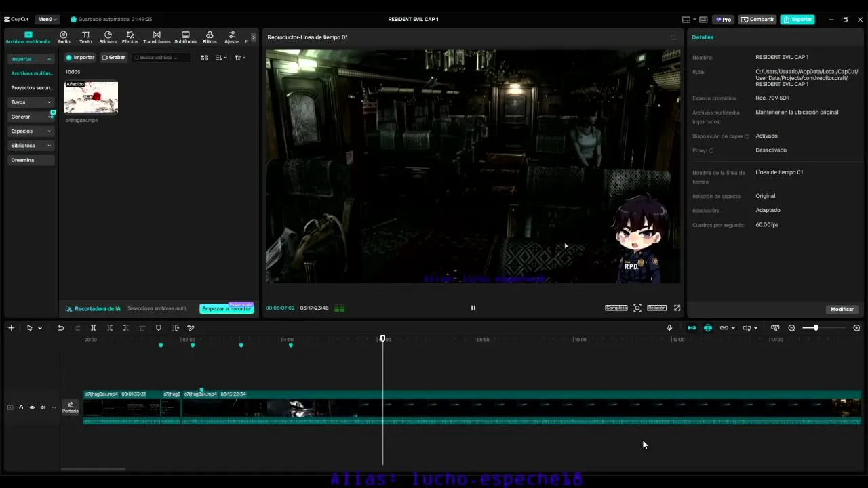Zoom out the timeline

click(x=791, y=328)
